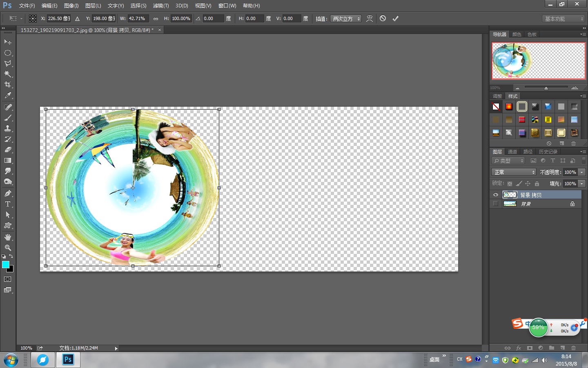This screenshot has height=368, width=588.
Task: Select the Eyedropper tool
Action: (x=8, y=95)
